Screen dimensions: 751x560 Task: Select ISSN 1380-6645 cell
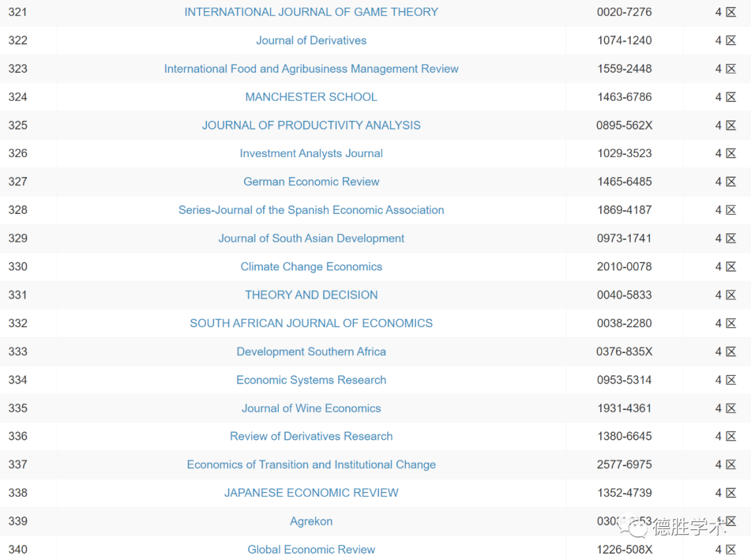pos(624,436)
